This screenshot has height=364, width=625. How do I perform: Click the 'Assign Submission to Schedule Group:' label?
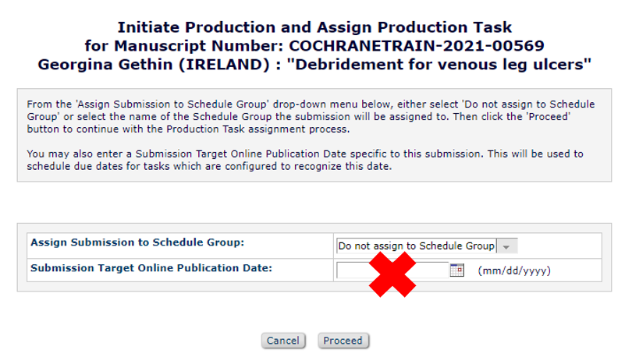click(x=137, y=242)
